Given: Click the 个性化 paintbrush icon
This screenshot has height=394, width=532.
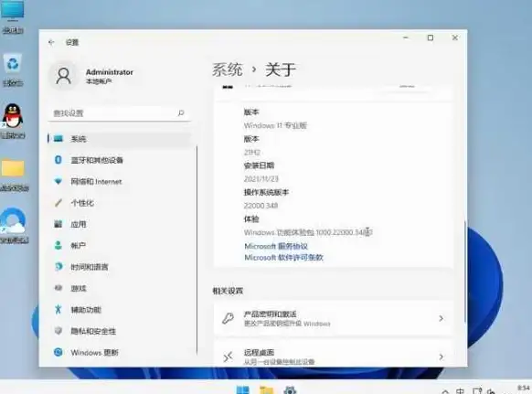Looking at the screenshot, I should point(59,203).
